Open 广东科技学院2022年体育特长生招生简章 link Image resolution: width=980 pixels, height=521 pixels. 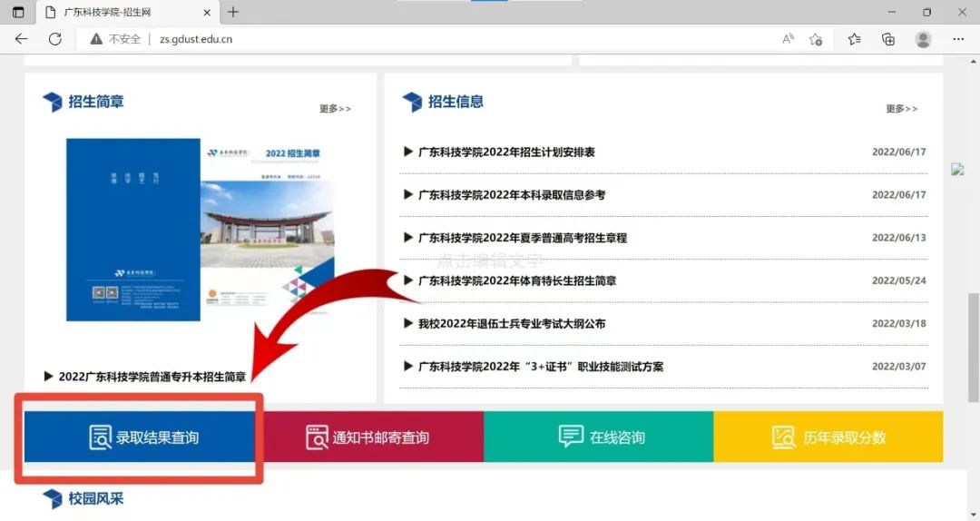517,280
